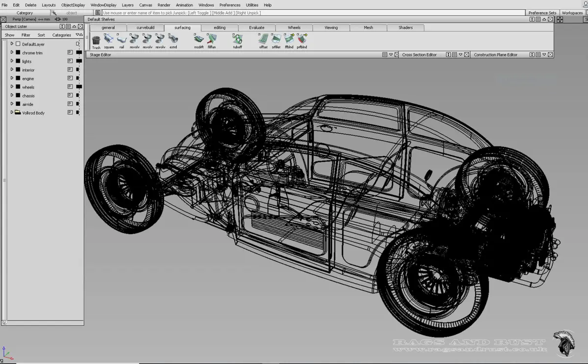Click Show in the Object Lister
The width and height of the screenshot is (588, 364).
click(x=9, y=35)
